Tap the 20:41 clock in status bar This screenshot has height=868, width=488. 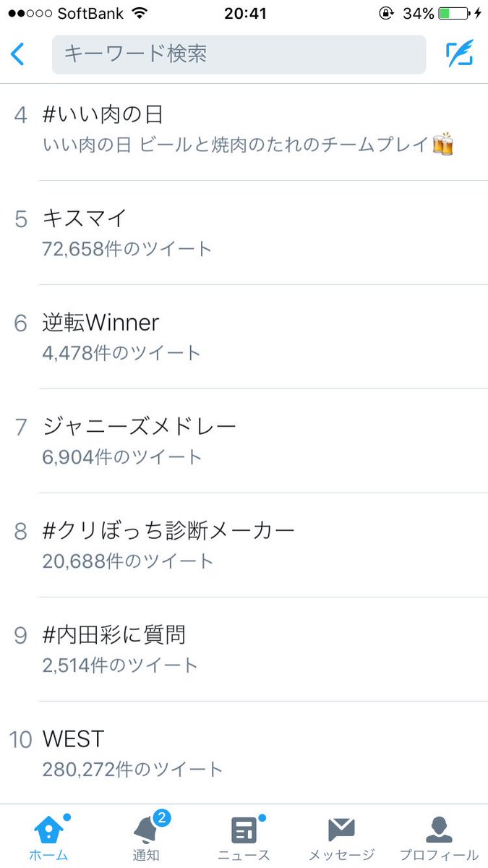(246, 14)
